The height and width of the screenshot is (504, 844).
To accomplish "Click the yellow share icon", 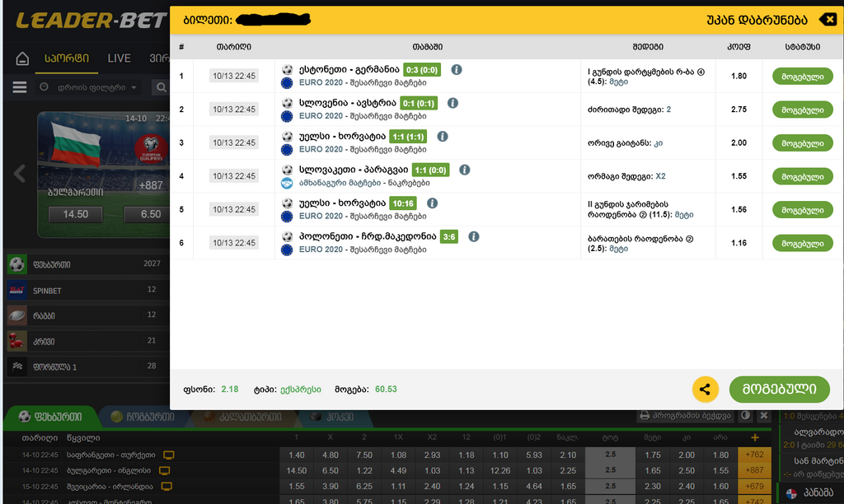I will (706, 389).
